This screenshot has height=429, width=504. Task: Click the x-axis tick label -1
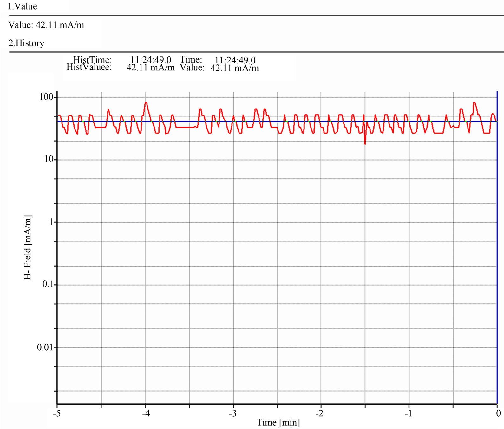[408, 413]
